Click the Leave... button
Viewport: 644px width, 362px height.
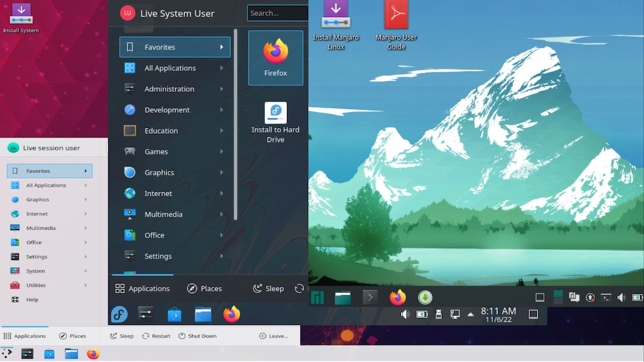click(x=274, y=336)
